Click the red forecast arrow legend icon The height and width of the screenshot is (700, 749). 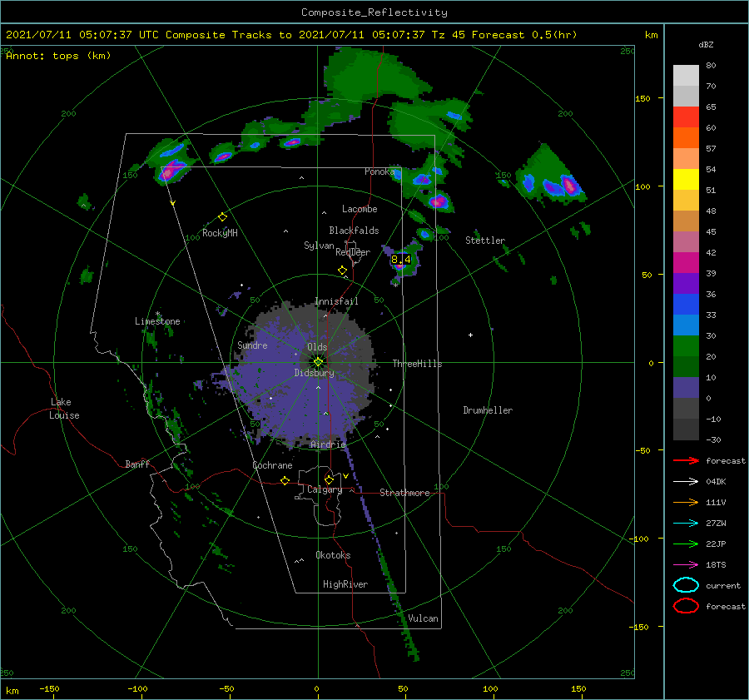click(686, 460)
